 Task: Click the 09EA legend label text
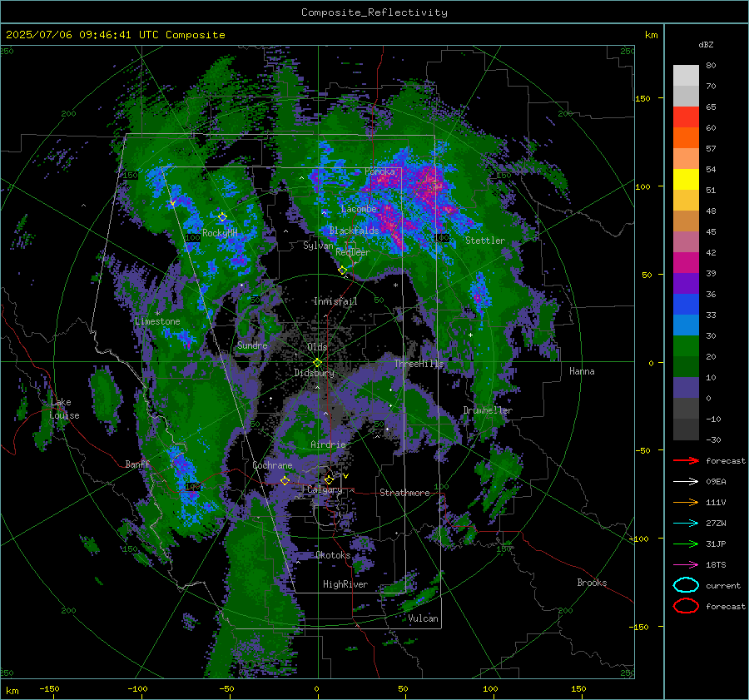coord(716,482)
